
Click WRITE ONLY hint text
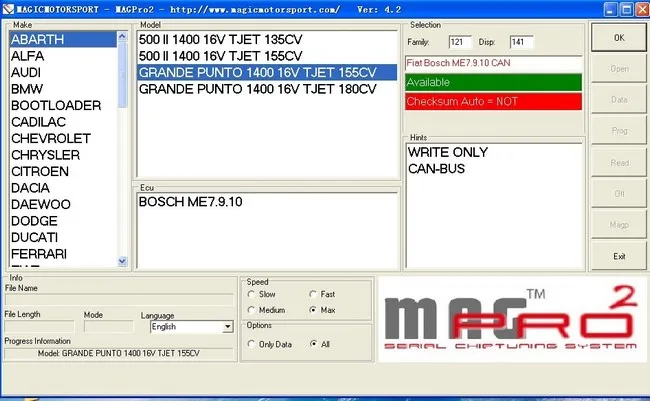tap(448, 152)
